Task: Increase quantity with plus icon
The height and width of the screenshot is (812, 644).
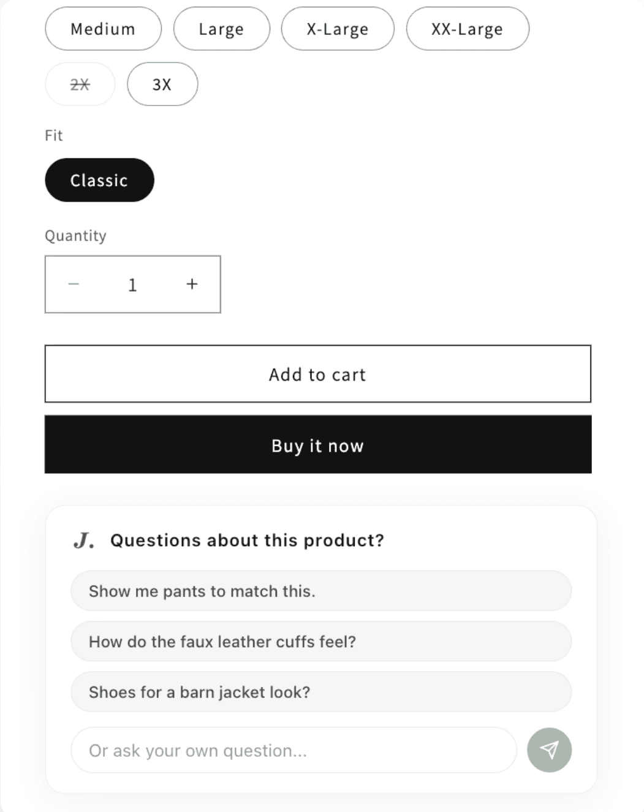Action: click(192, 284)
